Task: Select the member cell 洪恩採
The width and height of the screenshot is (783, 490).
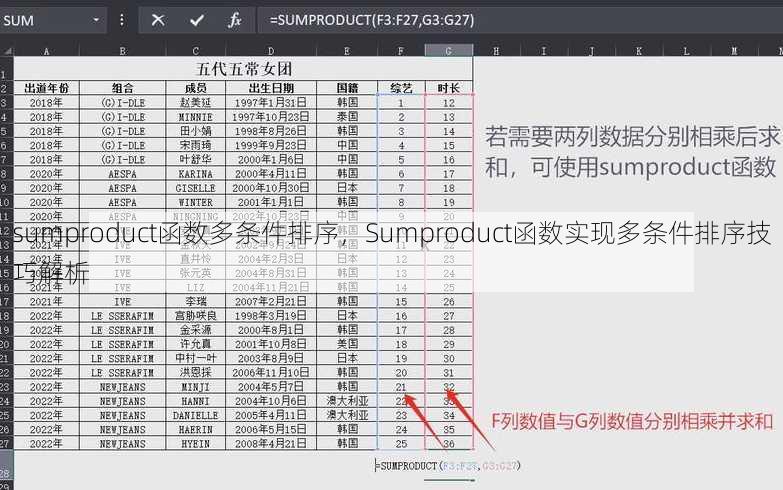Action: coord(195,373)
